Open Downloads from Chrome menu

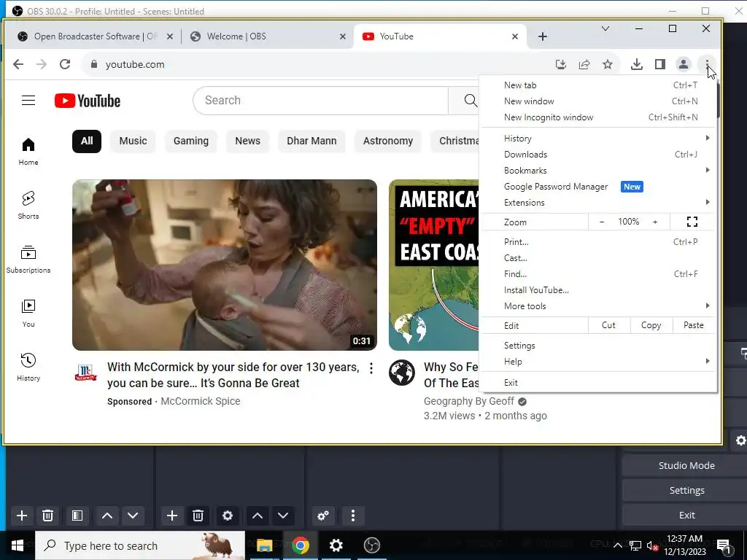598,155
